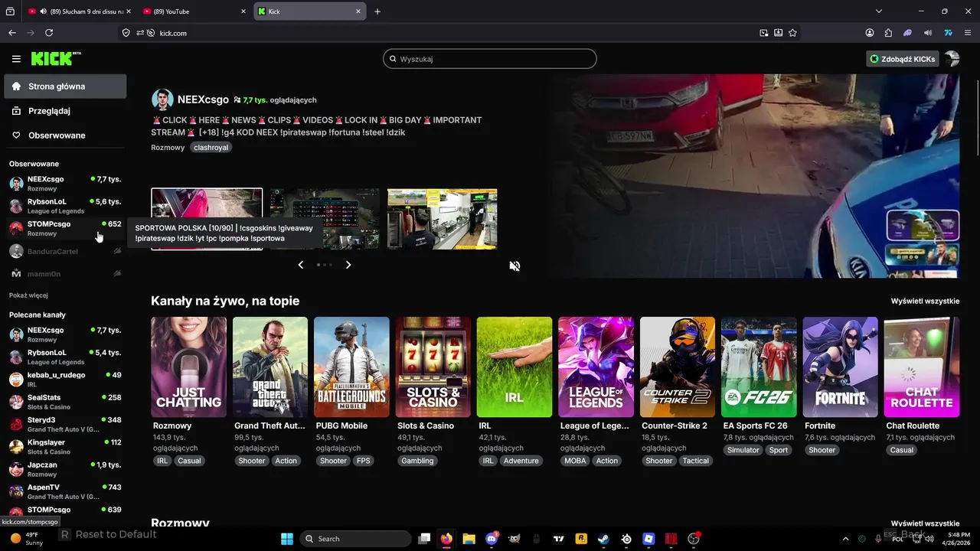Viewport: 980px width, 551px height.
Task: Open the IRL category card
Action: point(514,367)
